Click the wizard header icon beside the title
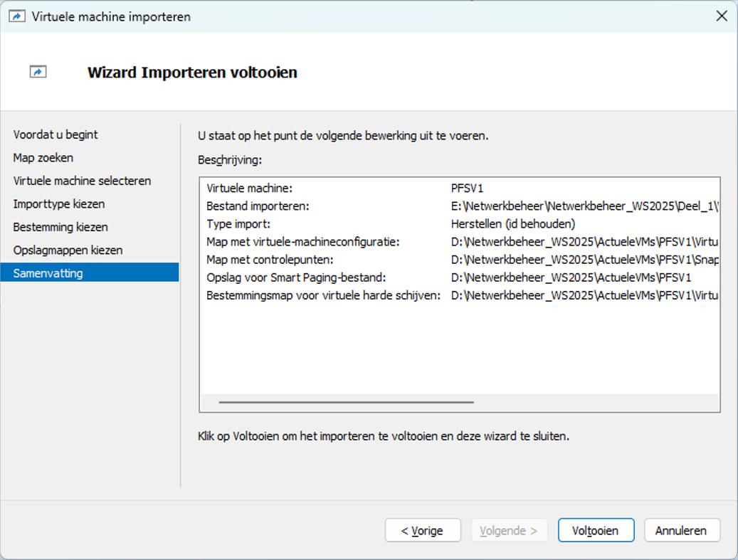Image resolution: width=738 pixels, height=560 pixels. coord(38,72)
